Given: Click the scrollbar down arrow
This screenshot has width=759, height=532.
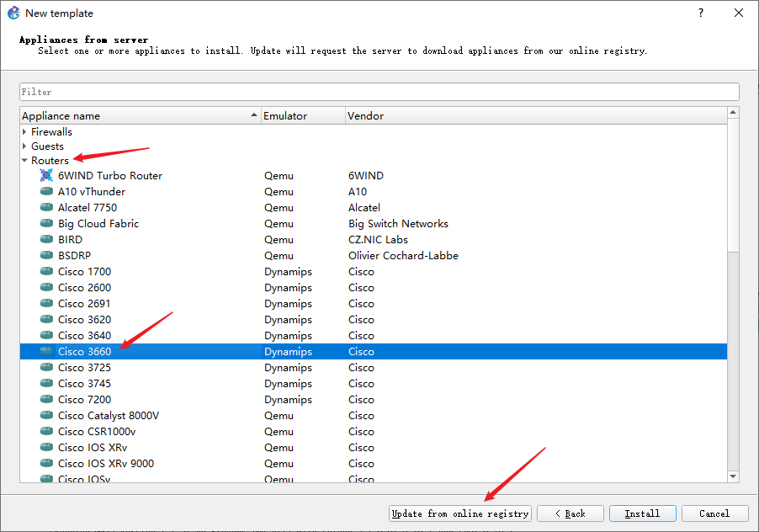Looking at the screenshot, I should pyautogui.click(x=733, y=476).
